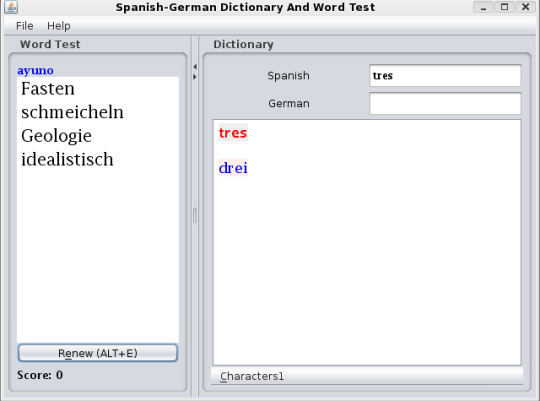Close the dictionary window
540x401 pixels.
[x=526, y=7]
